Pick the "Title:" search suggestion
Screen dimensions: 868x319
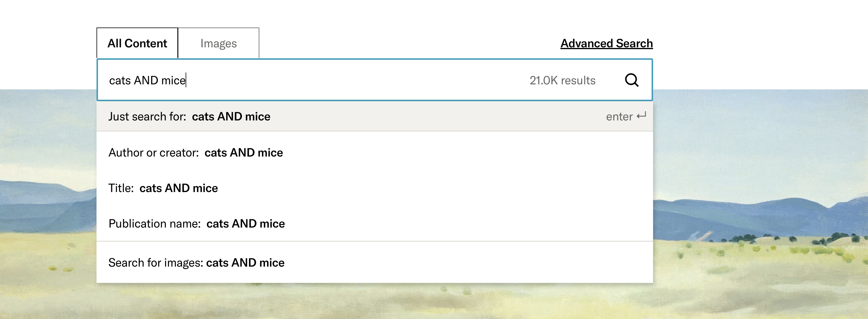(163, 188)
